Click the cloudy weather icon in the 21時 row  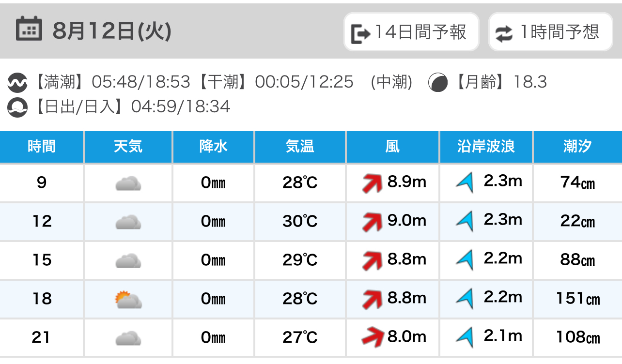point(128,338)
